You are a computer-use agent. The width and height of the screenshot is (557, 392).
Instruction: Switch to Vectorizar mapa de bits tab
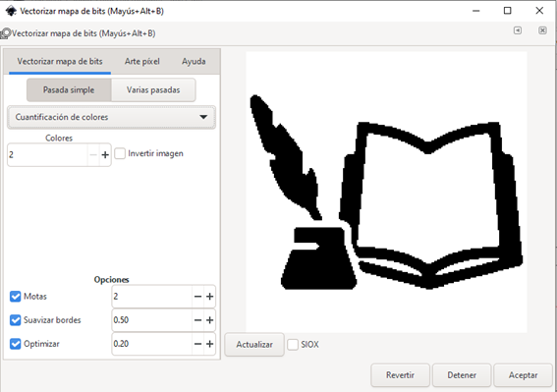click(60, 62)
